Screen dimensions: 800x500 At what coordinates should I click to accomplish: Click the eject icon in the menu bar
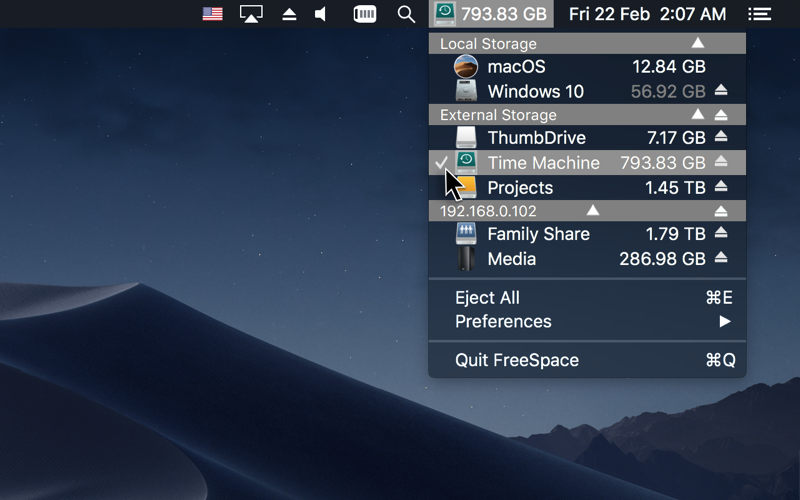click(289, 14)
